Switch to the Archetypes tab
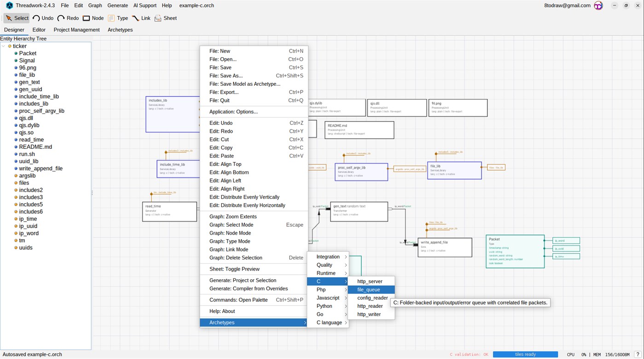 click(x=120, y=30)
